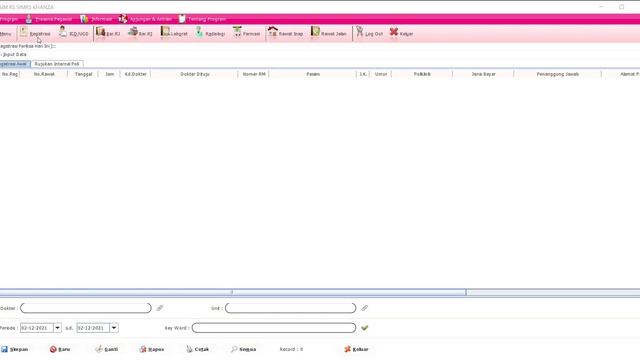Open the IGD/UGD module
This screenshot has height=360, width=640.
coord(73,33)
